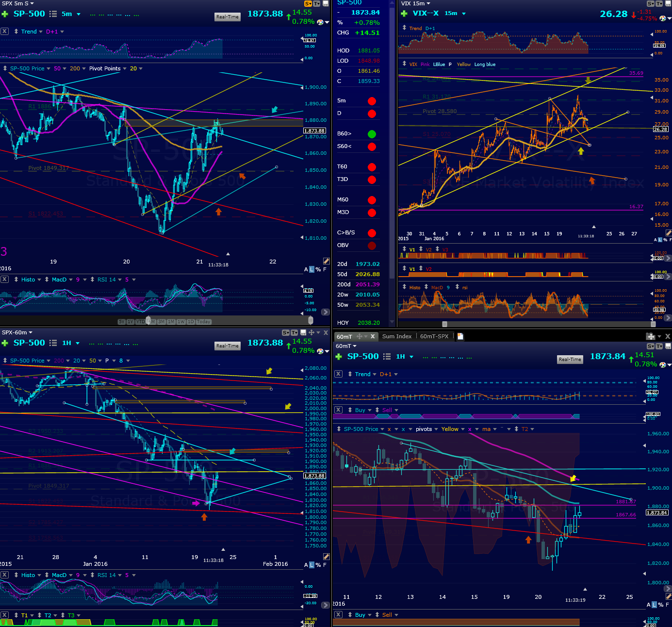Click new tab page icon after 60mT-SPX
Image resolution: width=672 pixels, height=627 pixels.
click(460, 336)
